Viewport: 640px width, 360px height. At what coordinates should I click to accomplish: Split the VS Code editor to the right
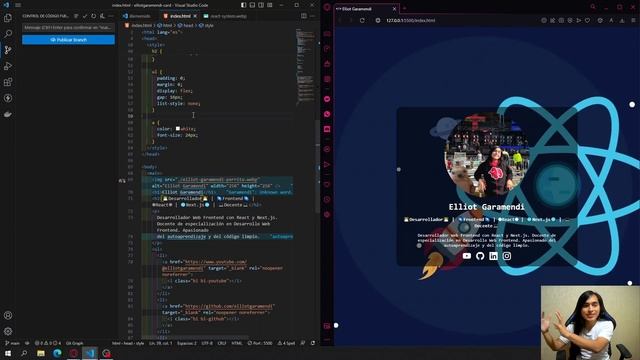[x=304, y=16]
